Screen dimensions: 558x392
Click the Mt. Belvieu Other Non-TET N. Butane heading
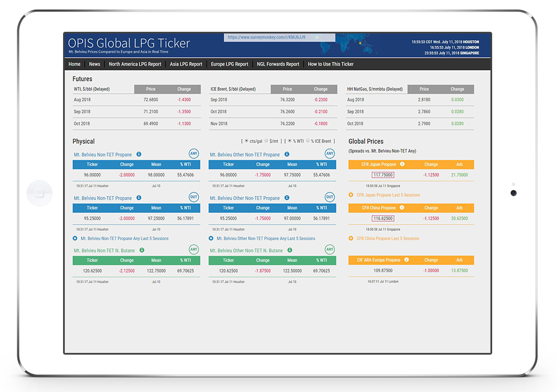(246, 250)
